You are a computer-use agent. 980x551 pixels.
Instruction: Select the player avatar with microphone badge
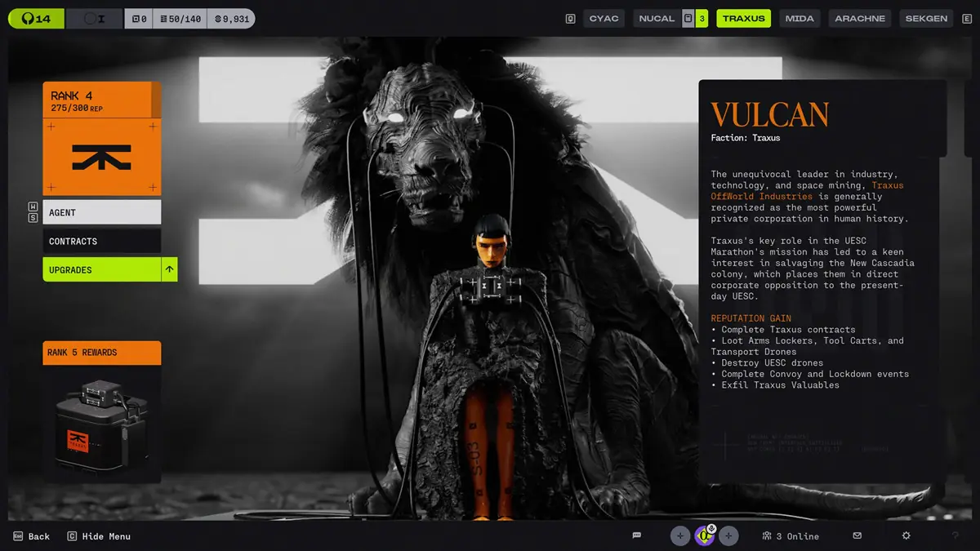[x=705, y=535]
